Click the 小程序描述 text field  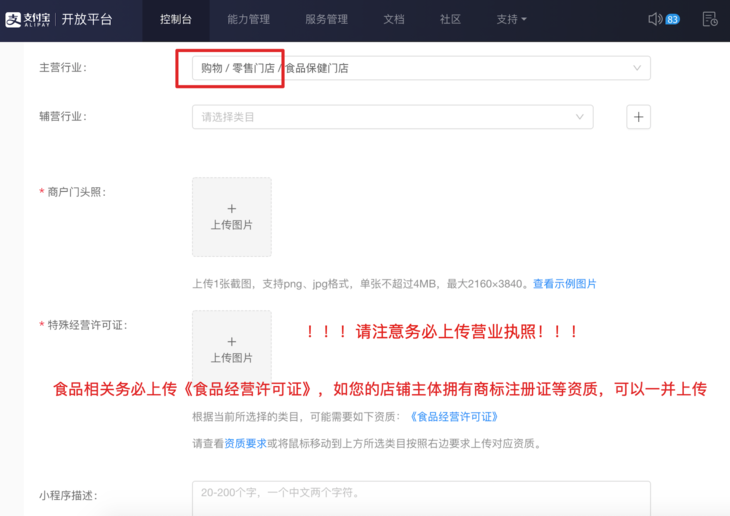pyautogui.click(x=421, y=498)
